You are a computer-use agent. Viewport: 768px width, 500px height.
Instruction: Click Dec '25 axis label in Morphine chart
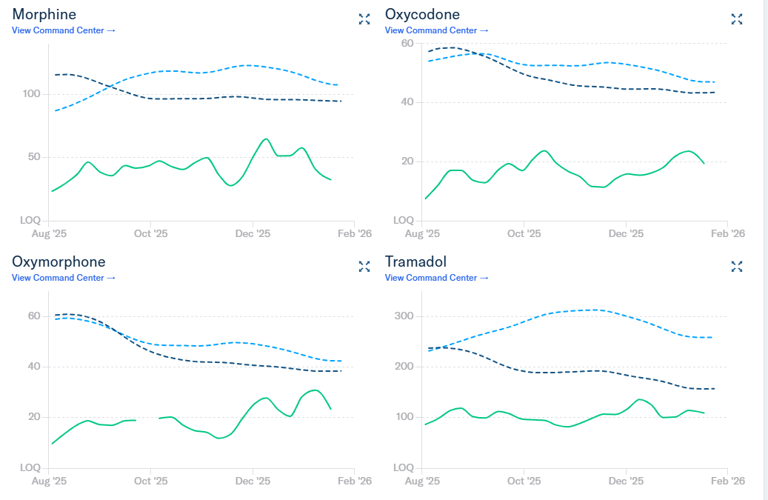253,234
